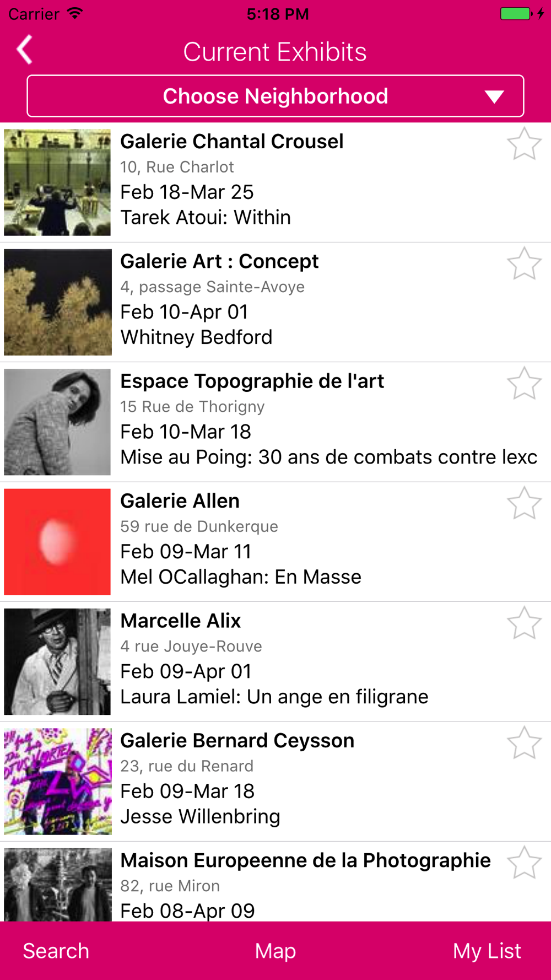
Task: Open Whitney Bedford exhibit thumbnail
Action: [x=57, y=302]
